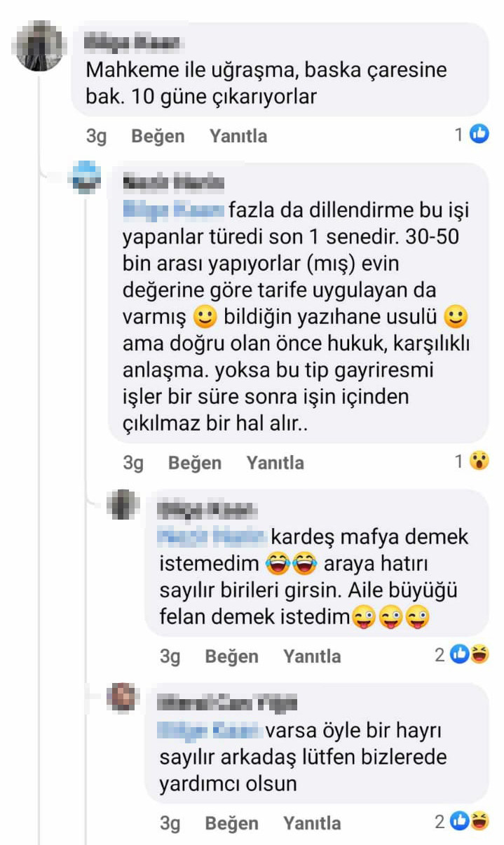Image resolution: width=504 pixels, height=845 pixels.
Task: Reply to the 'Mahkeme ile uğraşma' comment via Yanıtla
Action: point(238,136)
